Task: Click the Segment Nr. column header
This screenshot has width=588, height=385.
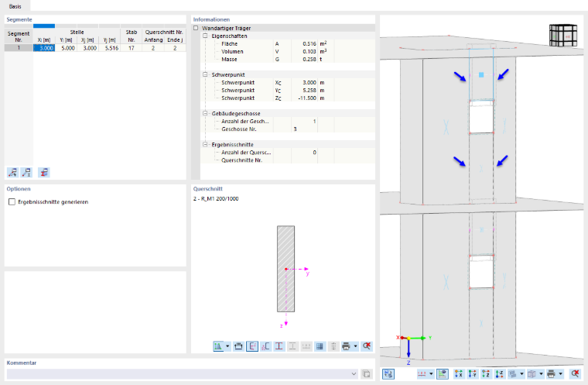Action: (x=19, y=36)
